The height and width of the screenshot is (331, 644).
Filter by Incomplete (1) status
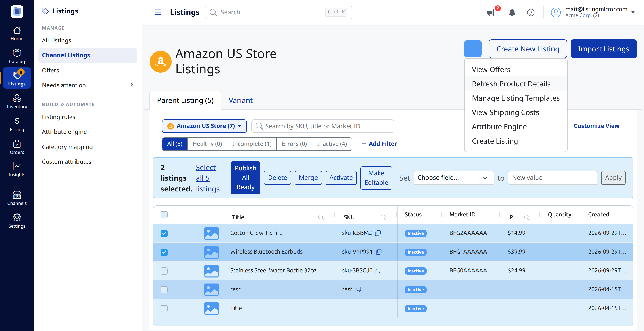coord(252,144)
